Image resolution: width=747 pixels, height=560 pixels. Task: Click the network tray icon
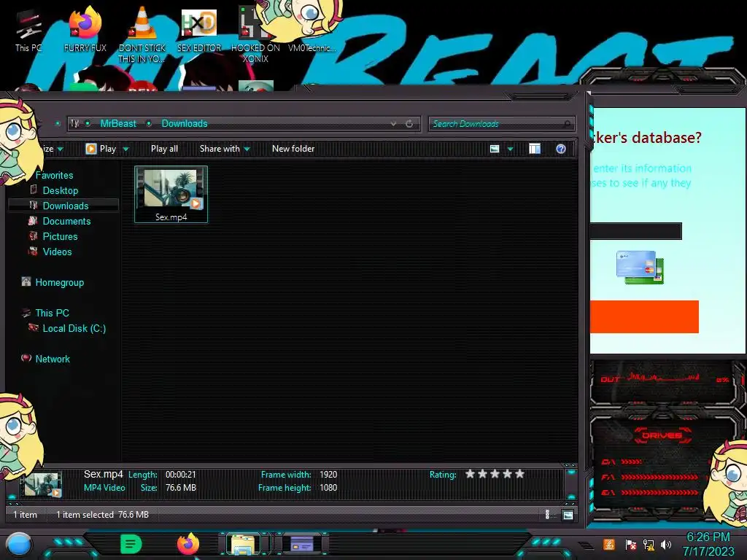pyautogui.click(x=649, y=545)
